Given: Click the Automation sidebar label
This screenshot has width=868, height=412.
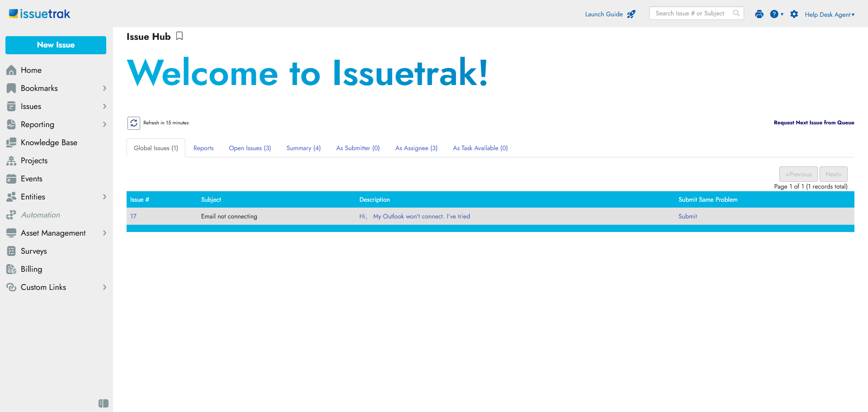Looking at the screenshot, I should click(x=41, y=215).
